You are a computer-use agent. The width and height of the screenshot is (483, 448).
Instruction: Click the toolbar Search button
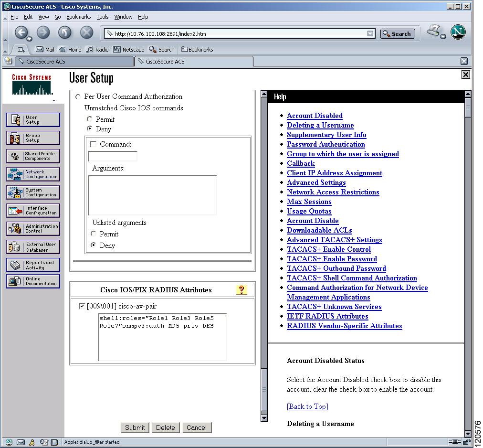click(x=398, y=33)
